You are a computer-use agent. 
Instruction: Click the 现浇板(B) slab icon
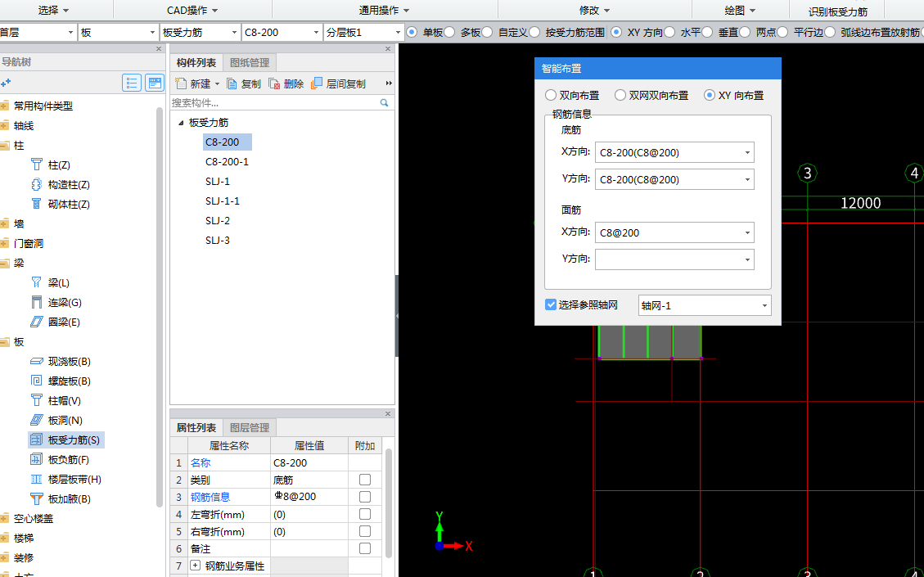coord(37,361)
